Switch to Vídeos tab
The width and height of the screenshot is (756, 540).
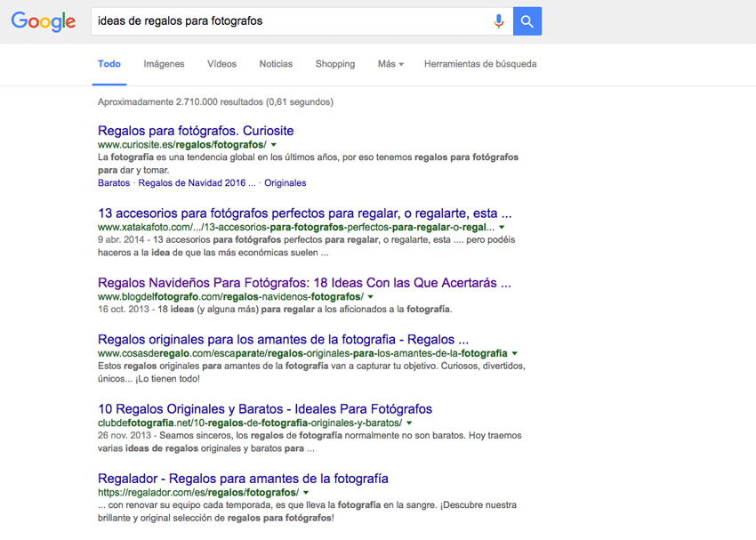point(221,64)
